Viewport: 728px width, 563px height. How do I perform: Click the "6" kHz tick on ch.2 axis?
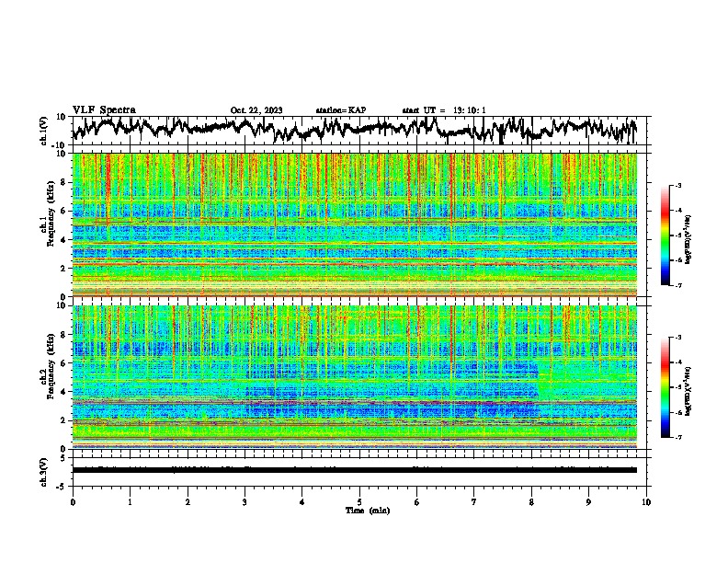pos(63,363)
